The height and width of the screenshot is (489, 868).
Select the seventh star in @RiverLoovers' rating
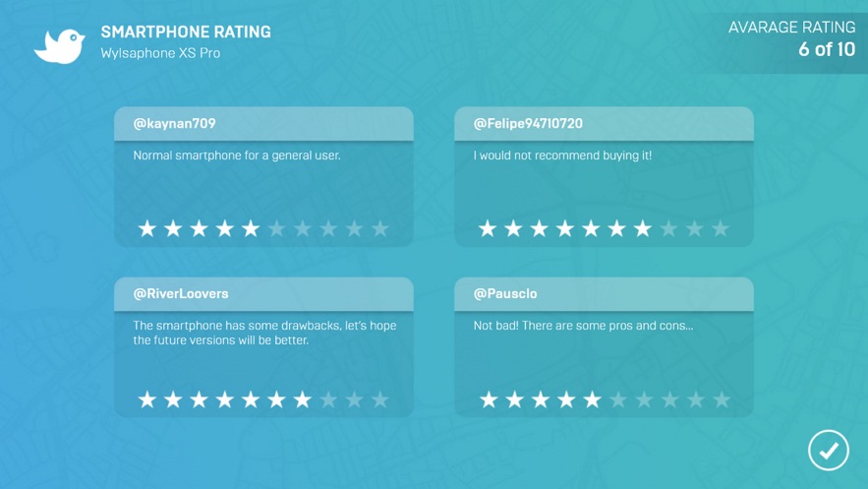(302, 398)
